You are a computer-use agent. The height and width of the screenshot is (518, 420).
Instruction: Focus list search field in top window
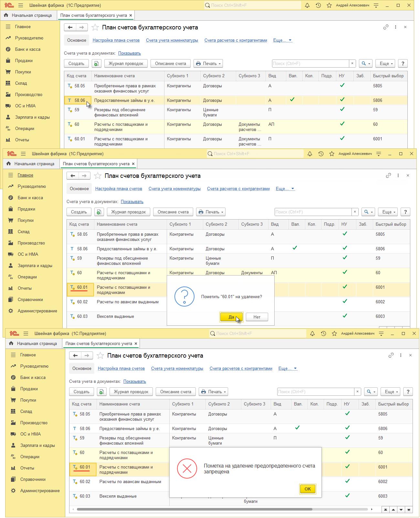point(310,63)
